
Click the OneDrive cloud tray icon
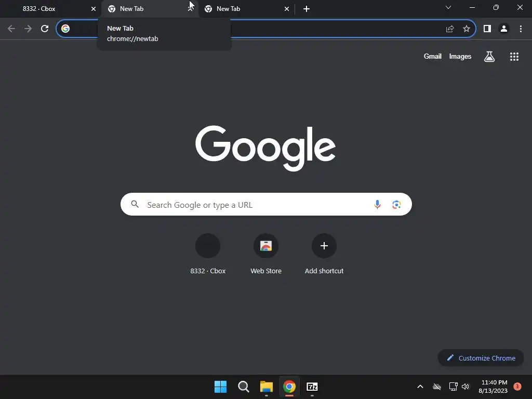point(437,387)
